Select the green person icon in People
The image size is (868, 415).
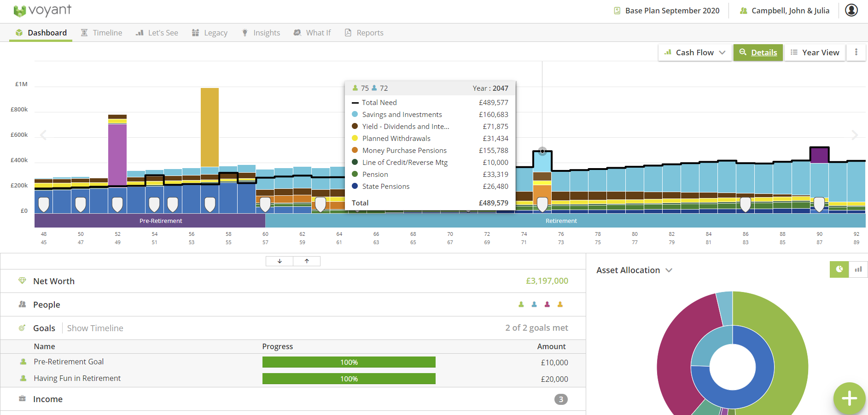click(521, 304)
